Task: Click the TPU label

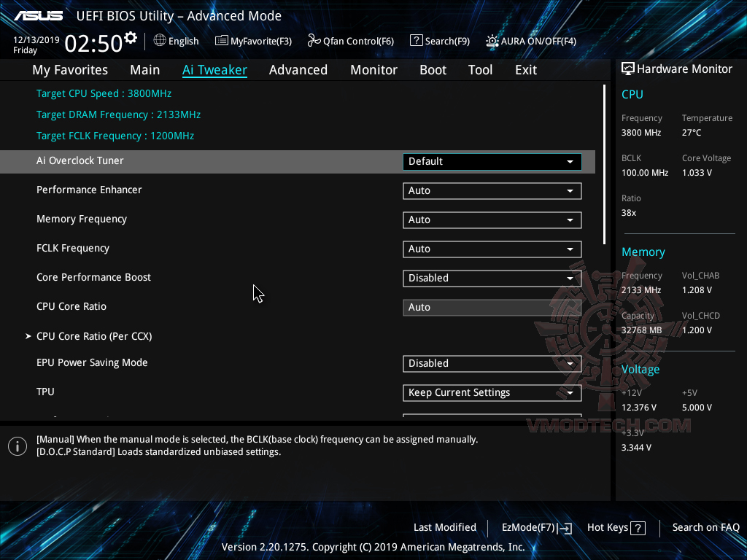Action: (45, 392)
